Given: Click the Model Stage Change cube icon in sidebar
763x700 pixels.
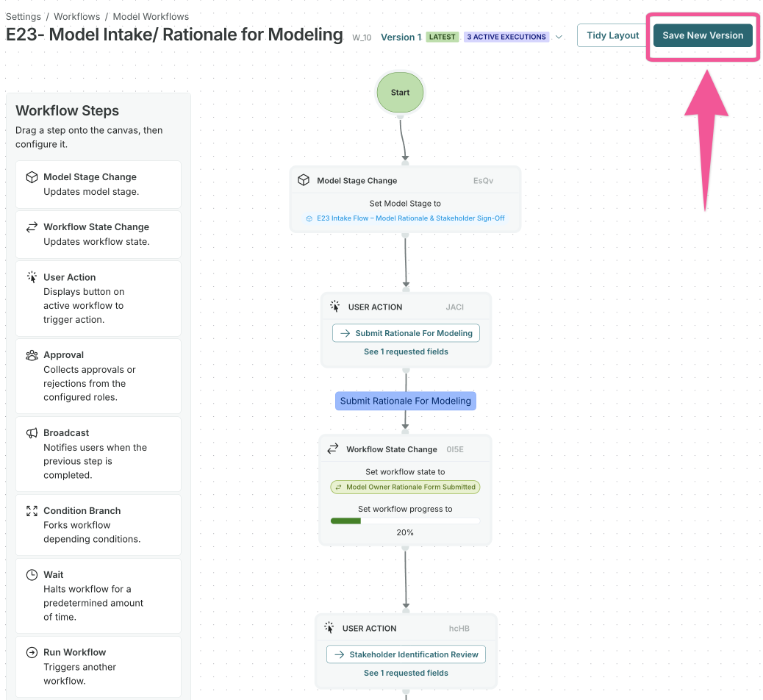Looking at the screenshot, I should [x=32, y=177].
